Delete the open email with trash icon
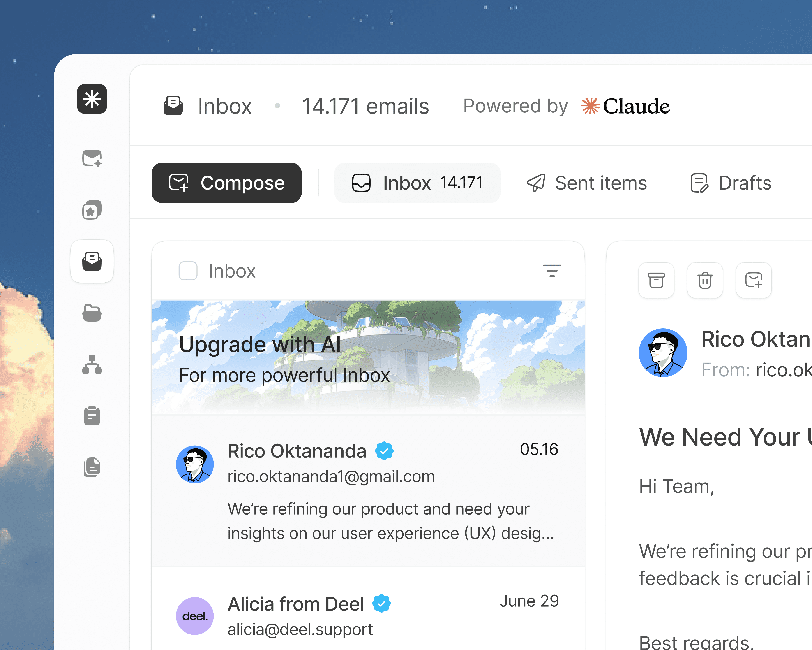 pos(705,280)
